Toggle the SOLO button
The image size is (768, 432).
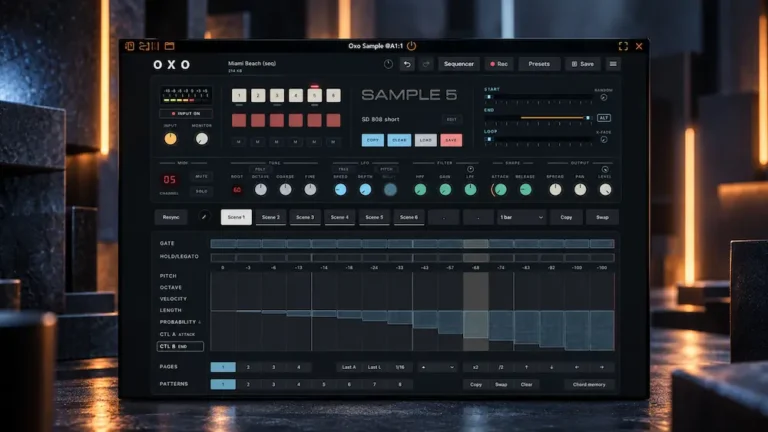[201, 191]
